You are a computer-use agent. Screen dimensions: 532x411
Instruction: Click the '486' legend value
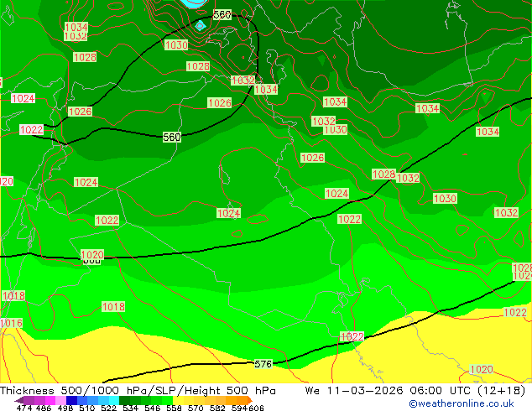point(44,408)
